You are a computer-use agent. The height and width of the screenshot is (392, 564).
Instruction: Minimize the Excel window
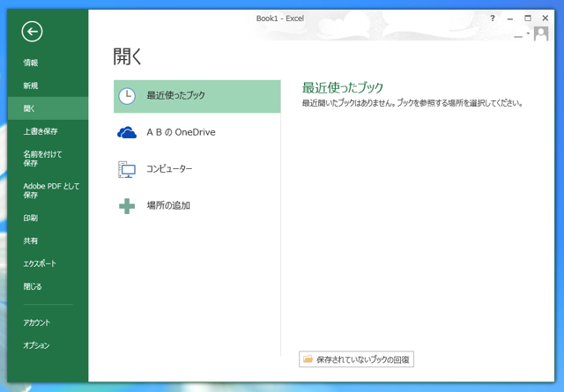510,18
